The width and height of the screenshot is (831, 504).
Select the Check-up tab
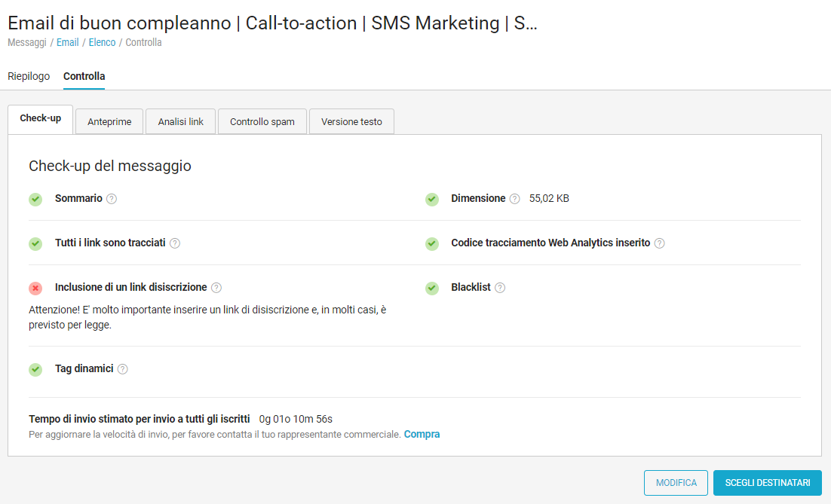(41, 119)
